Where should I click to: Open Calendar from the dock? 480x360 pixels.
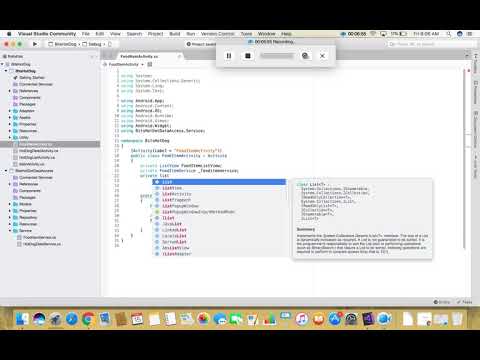click(x=137, y=319)
